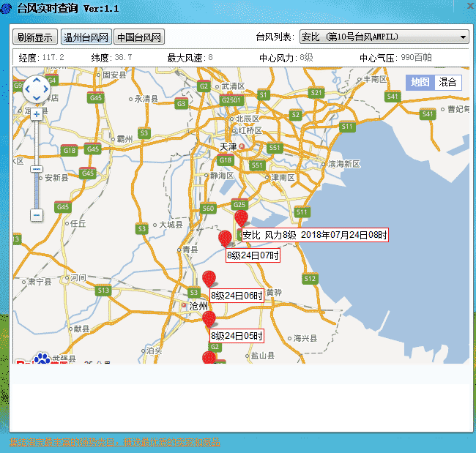Click the label 8级24日05时
Screen dimensions: 476x453
[x=237, y=336]
